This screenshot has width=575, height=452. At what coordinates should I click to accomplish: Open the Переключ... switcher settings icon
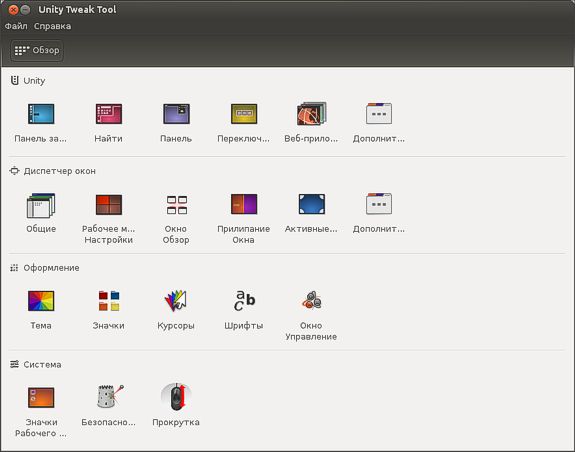coord(244,114)
